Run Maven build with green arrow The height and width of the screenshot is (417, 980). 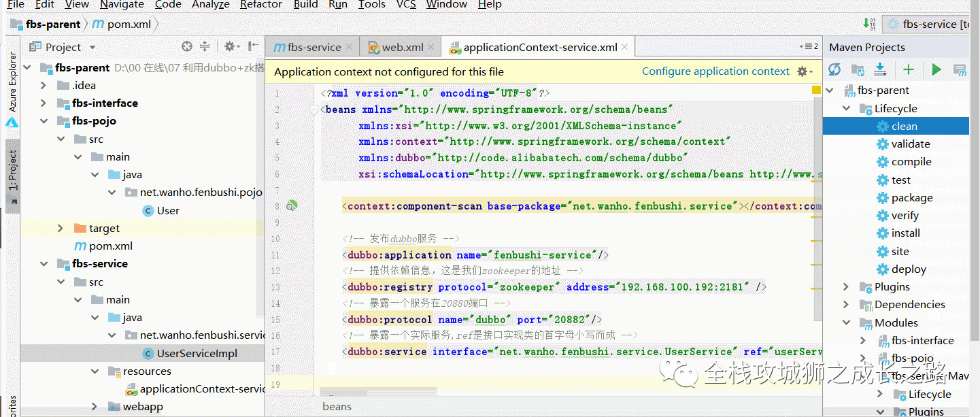(936, 70)
